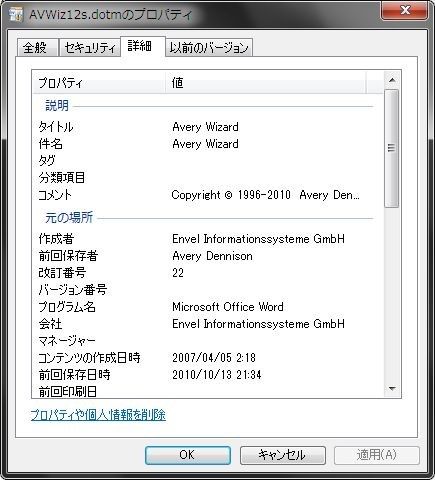Select the タイトル property row label
The image size is (435, 480).
click(x=56, y=127)
